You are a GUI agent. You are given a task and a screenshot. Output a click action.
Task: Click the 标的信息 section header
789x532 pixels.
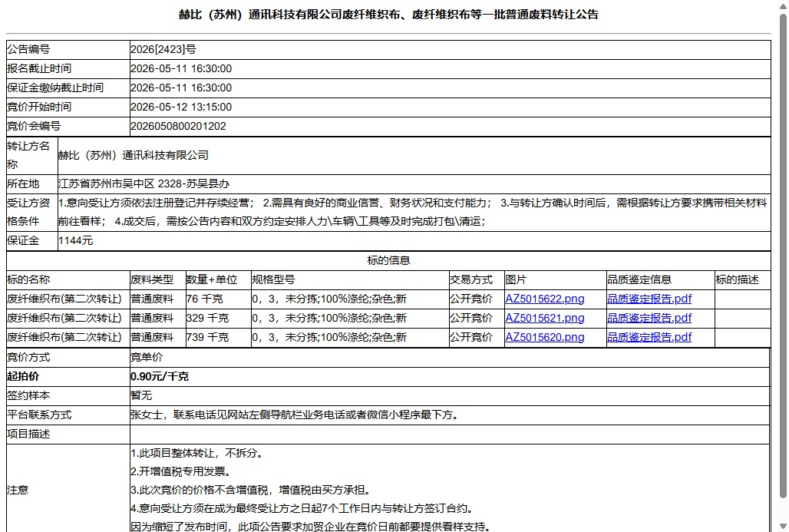[388, 260]
